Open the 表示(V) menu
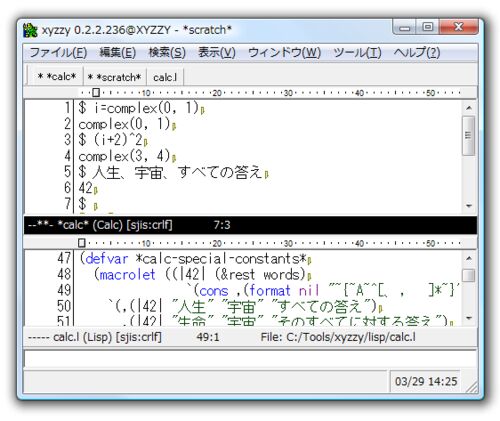The width and height of the screenshot is (500, 421). click(x=217, y=53)
